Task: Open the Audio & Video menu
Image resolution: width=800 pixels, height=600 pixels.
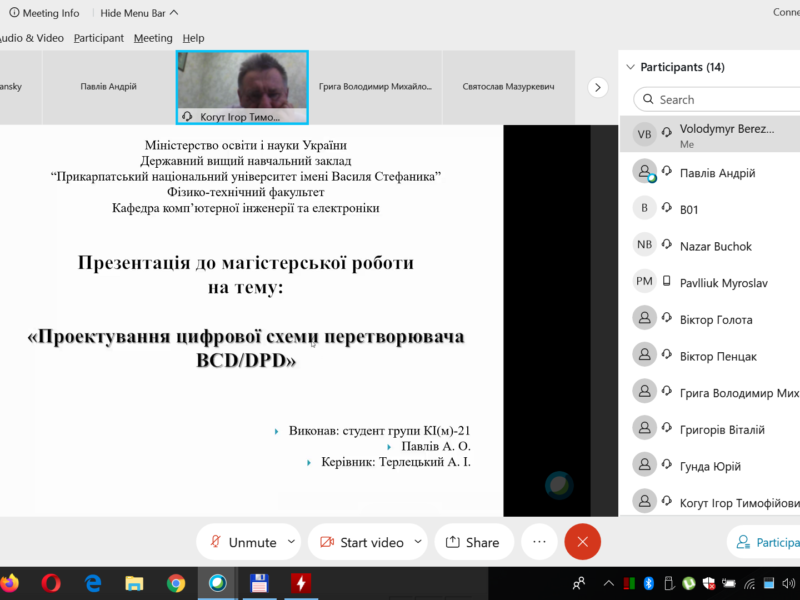Action: coord(30,38)
